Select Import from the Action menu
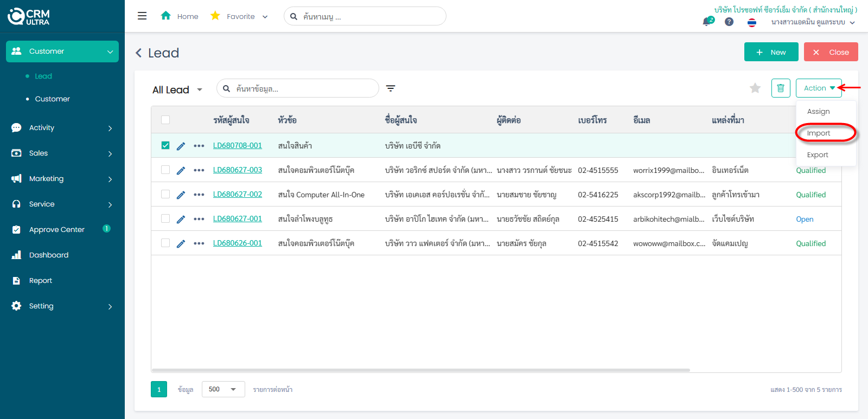This screenshot has width=868, height=419. (819, 133)
